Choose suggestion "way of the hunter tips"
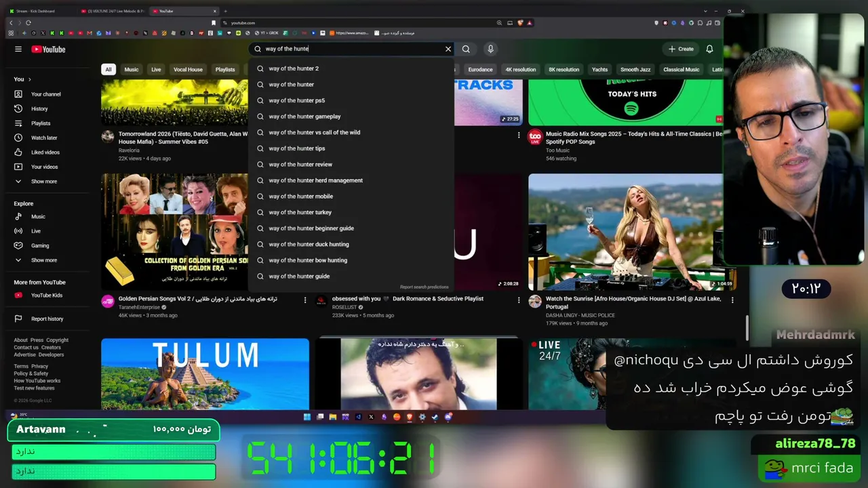The width and height of the screenshot is (868, 488). click(x=351, y=148)
